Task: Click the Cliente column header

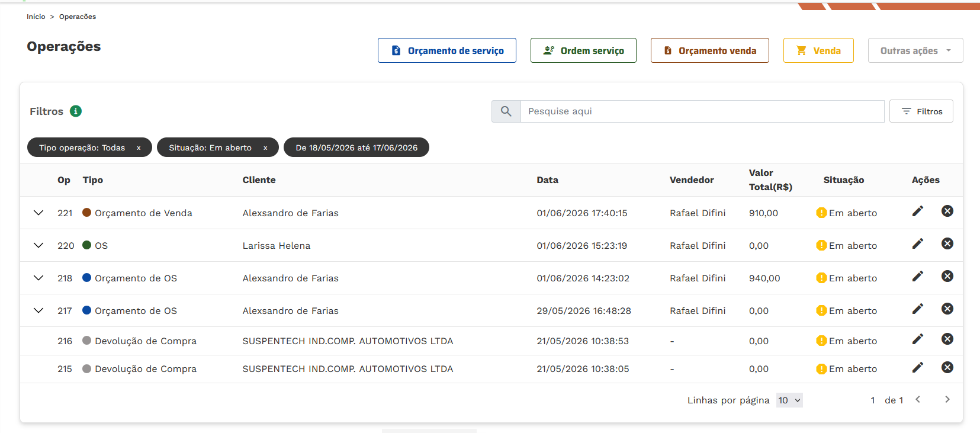Action: click(259, 180)
